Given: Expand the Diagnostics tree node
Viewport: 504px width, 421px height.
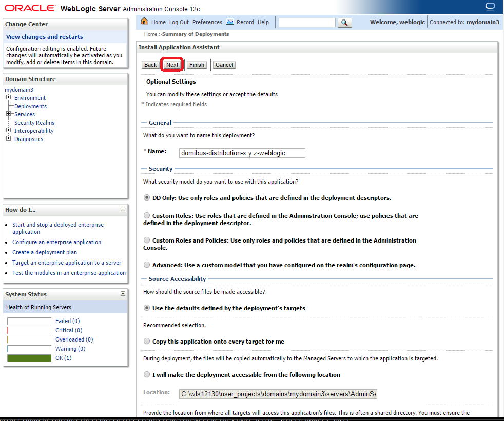Looking at the screenshot, I should [8, 138].
